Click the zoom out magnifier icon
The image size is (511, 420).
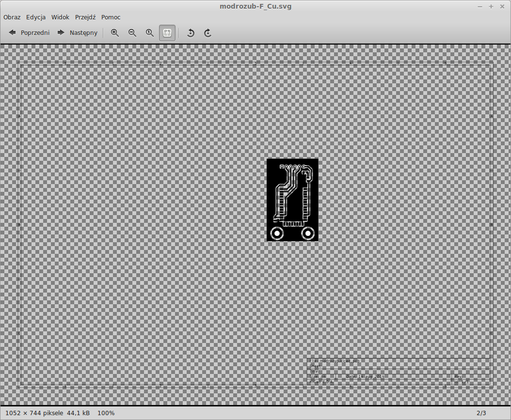[132, 32]
